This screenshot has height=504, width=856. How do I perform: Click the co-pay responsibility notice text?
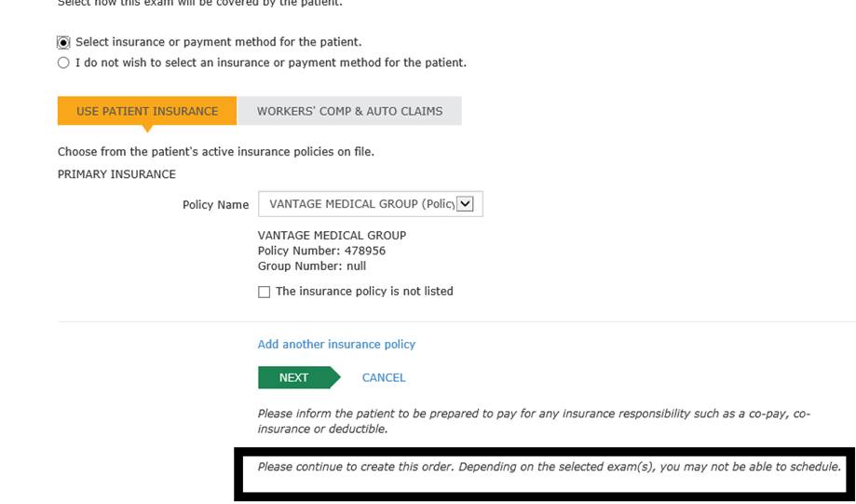(x=534, y=421)
